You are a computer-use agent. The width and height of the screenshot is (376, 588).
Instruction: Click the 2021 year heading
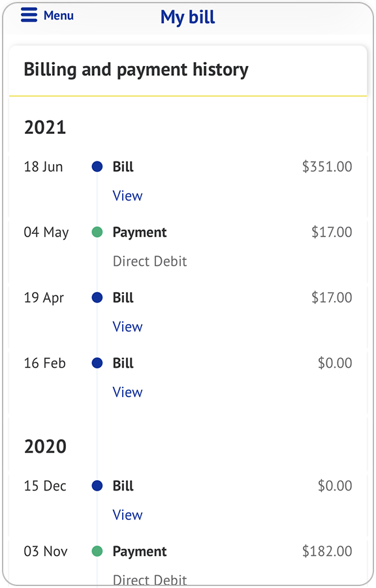[x=45, y=127]
